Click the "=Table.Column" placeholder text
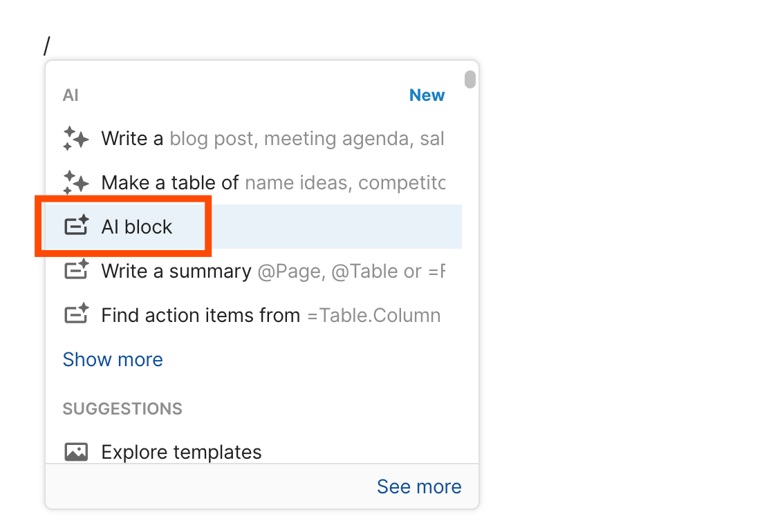The height and width of the screenshot is (532, 780). [x=374, y=315]
